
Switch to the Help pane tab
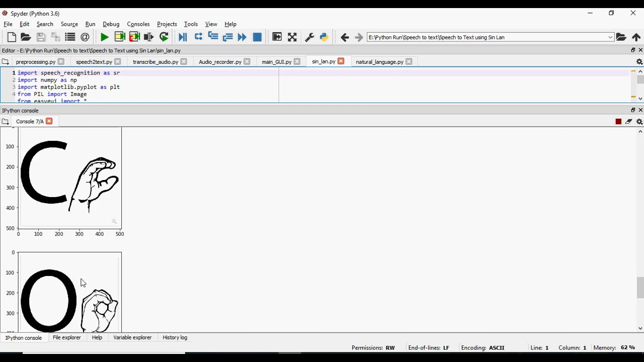coord(97,337)
